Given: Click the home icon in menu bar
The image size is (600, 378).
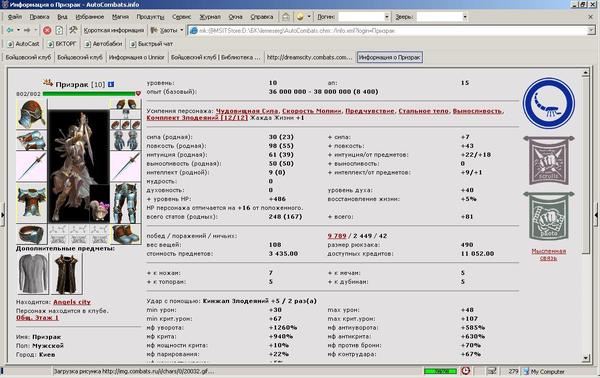Looking at the screenshot, I should pyautogui.click(x=285, y=17).
